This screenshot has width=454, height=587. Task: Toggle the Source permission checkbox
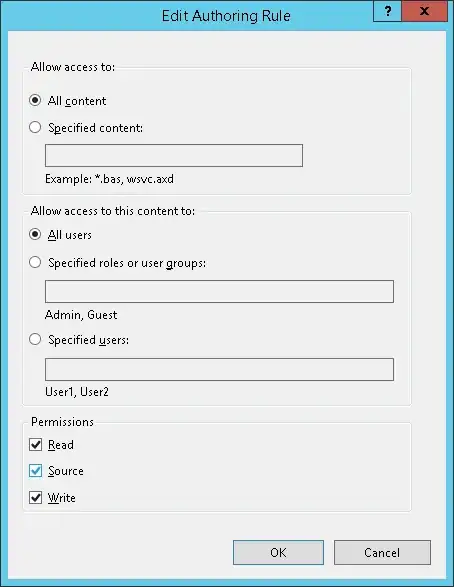[x=36, y=471]
